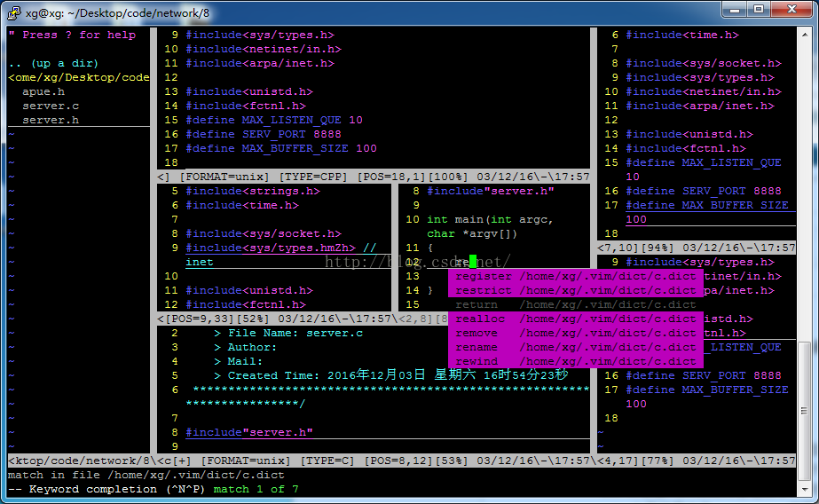Click the '#define MAX_LISTEN_QUE 10' line in top-middle pane
Image resolution: width=819 pixels, height=504 pixels.
coord(274,120)
